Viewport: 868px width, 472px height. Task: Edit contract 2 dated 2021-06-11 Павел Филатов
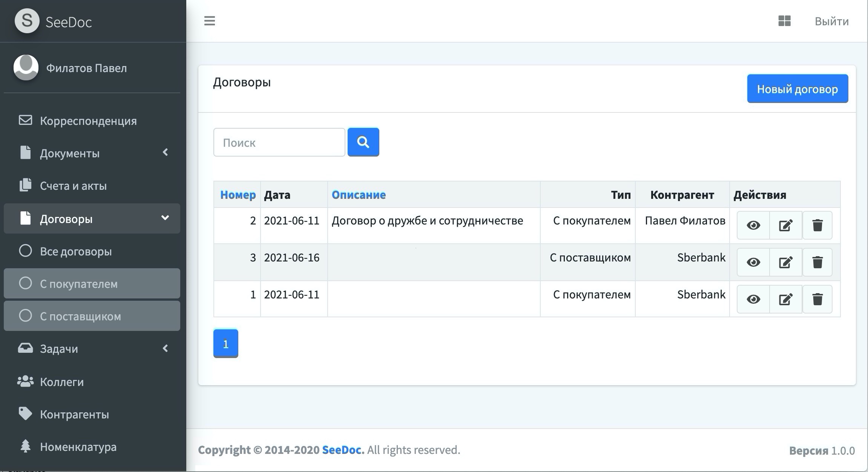point(786,225)
